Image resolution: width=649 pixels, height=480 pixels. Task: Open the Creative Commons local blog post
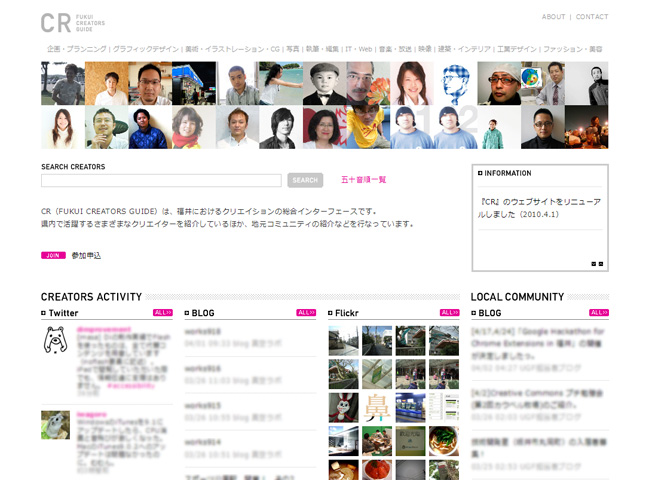pos(537,398)
